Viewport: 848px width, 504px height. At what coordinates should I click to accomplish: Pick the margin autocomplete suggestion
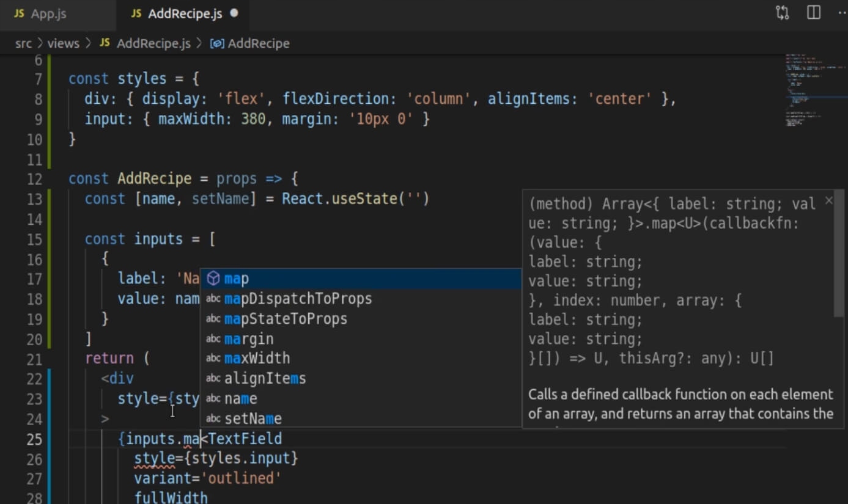[249, 339]
